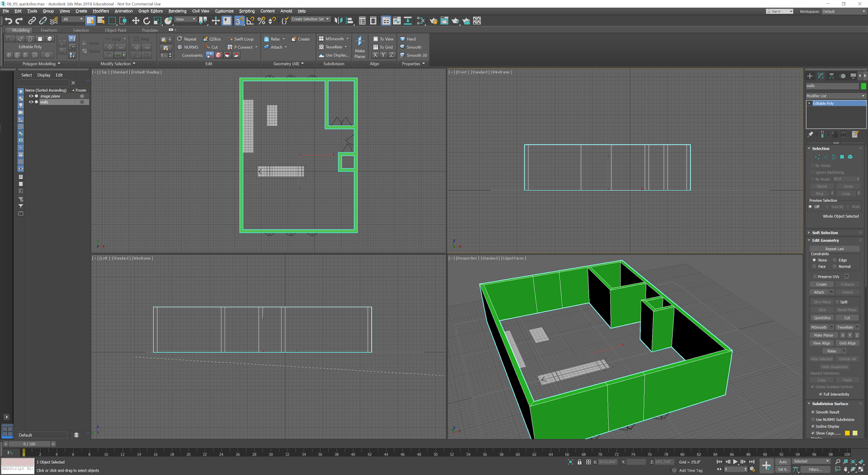Select the Select and Link tool
The height and width of the screenshot is (475, 868).
tap(32, 21)
